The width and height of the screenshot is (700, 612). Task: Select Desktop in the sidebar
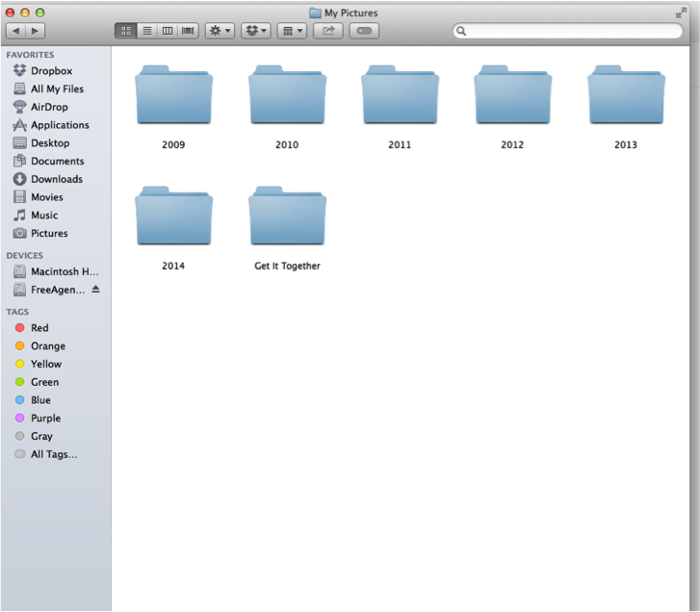tap(56, 143)
